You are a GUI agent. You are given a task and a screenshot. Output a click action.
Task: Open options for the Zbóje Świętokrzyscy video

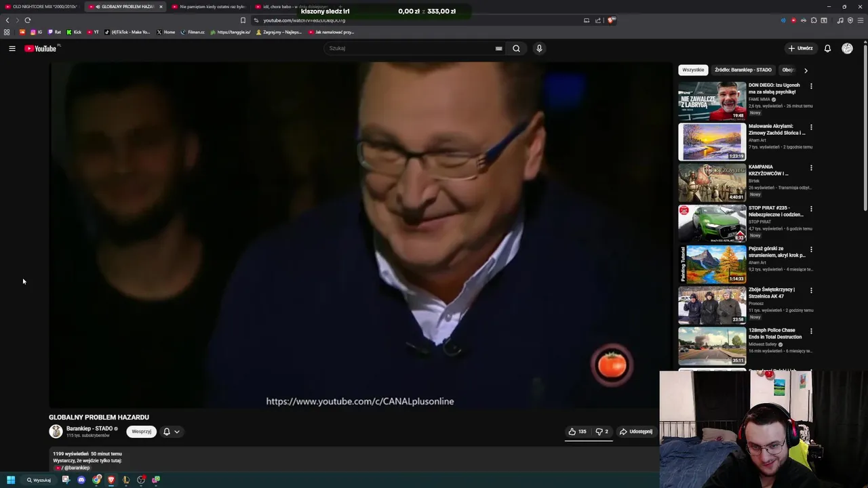coord(811,290)
